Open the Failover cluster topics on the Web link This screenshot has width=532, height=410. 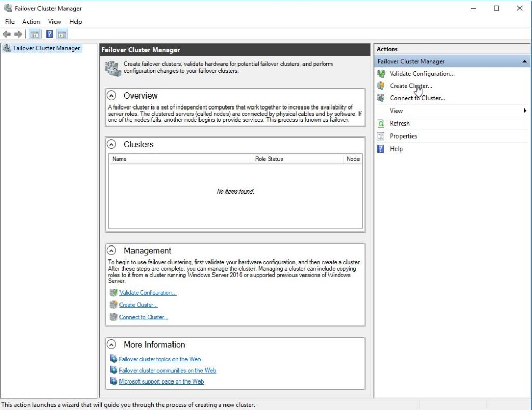(159, 359)
